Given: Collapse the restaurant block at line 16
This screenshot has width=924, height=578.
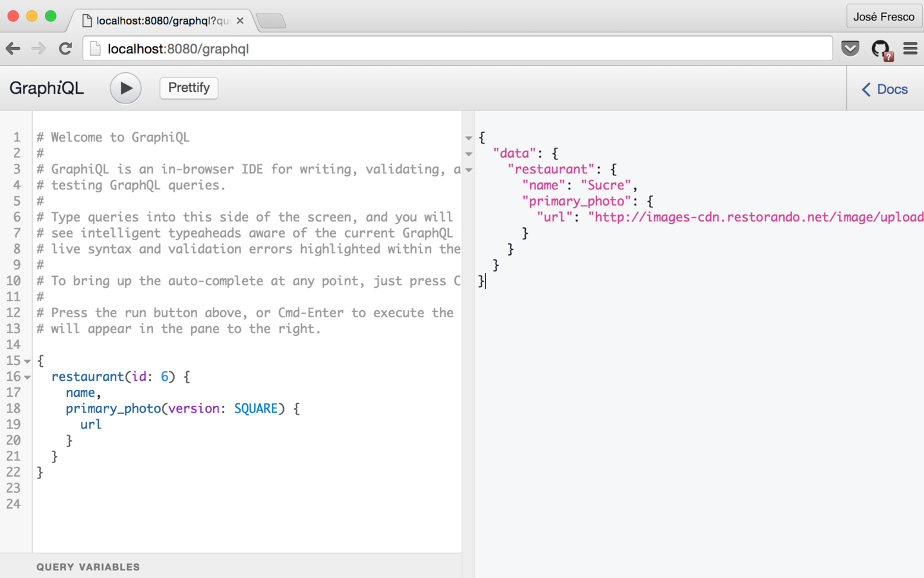Looking at the screenshot, I should tap(27, 378).
